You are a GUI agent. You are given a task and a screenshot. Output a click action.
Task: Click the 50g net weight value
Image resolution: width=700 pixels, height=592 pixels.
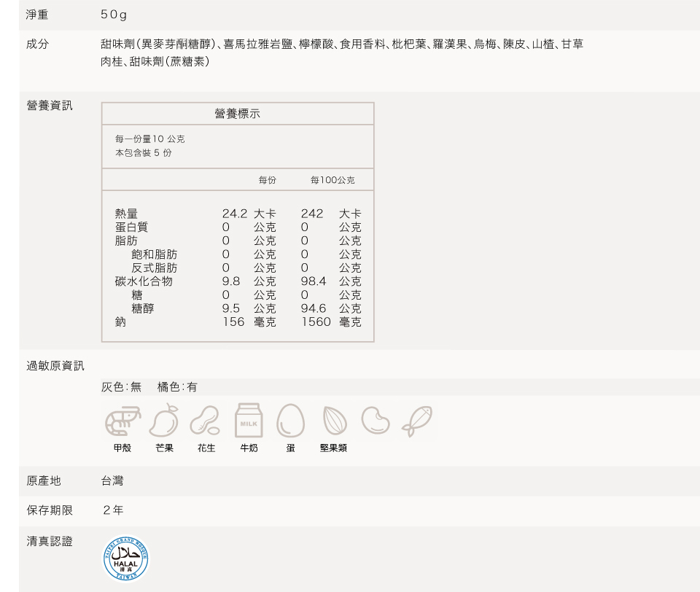tap(114, 15)
